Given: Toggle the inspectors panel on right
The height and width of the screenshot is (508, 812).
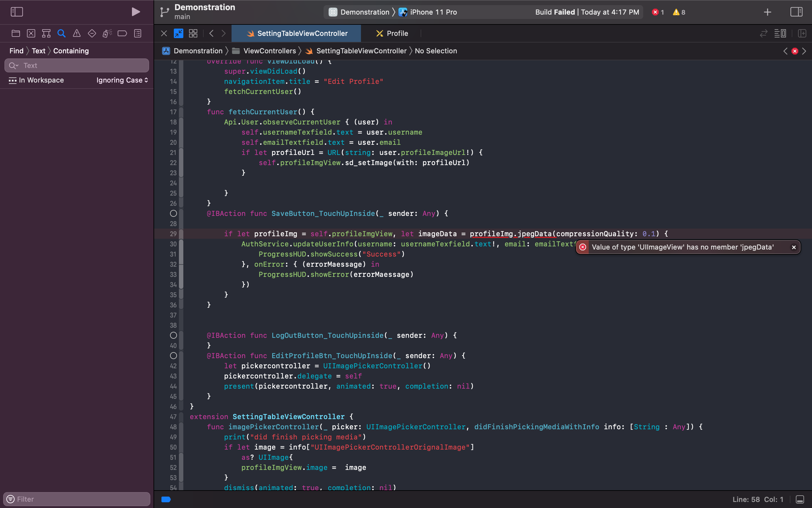Looking at the screenshot, I should click(796, 12).
